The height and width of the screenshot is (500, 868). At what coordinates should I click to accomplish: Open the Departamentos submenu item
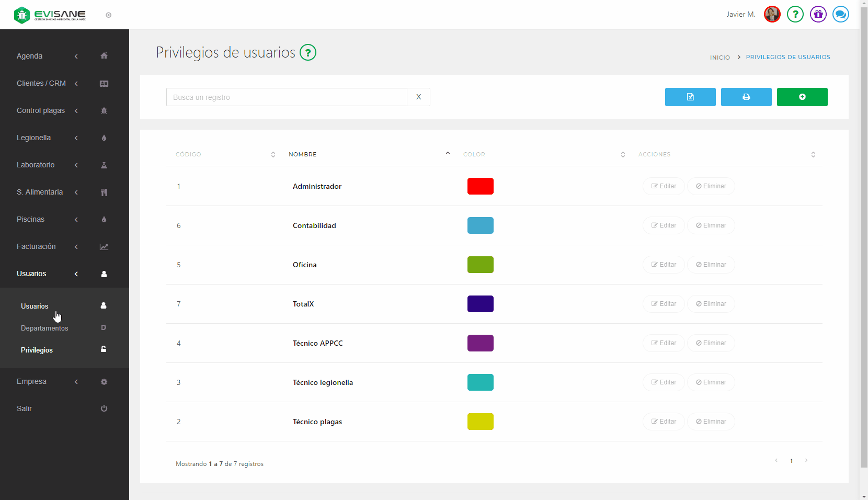44,328
